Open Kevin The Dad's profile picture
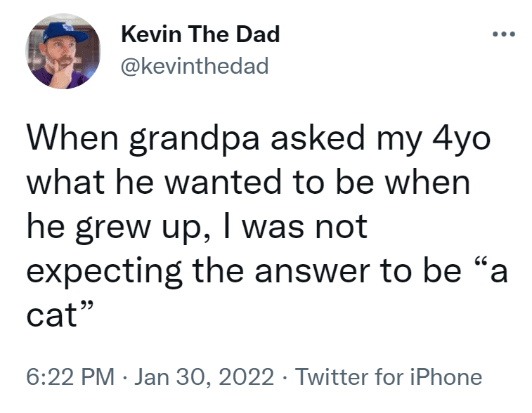The image size is (532, 413). 63,51
